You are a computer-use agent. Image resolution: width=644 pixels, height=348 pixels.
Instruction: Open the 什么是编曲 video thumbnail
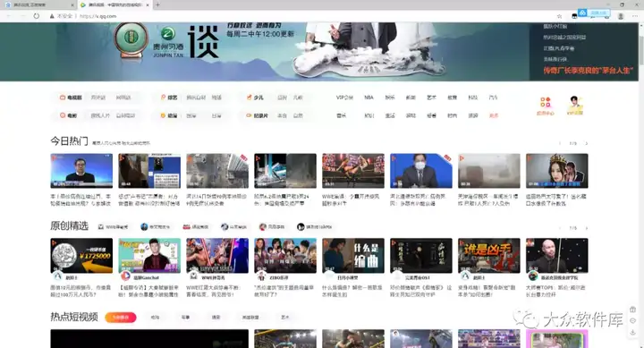pos(353,256)
